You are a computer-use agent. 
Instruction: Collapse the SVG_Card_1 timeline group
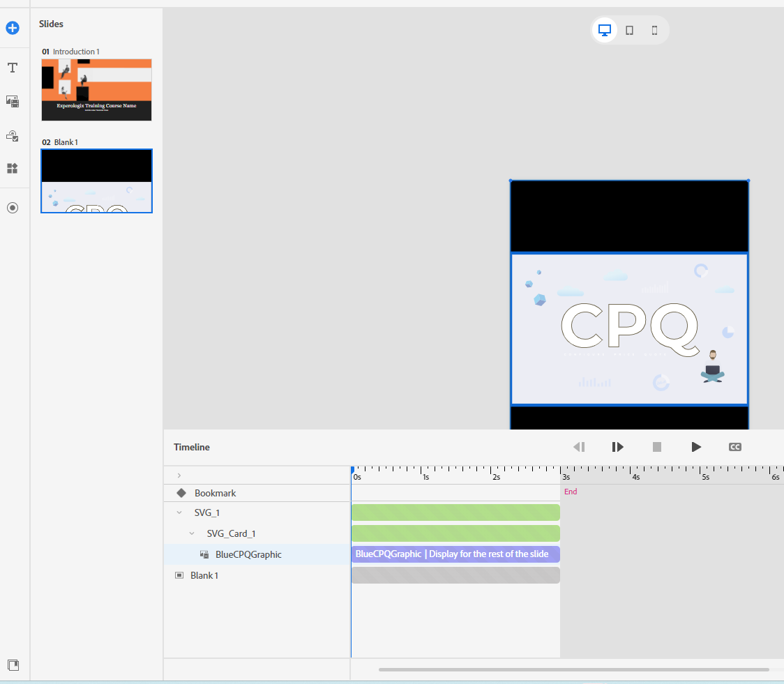click(x=192, y=533)
